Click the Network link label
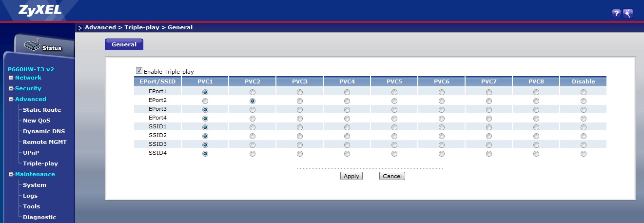Viewport: 644px width, 223px height. pyautogui.click(x=28, y=78)
